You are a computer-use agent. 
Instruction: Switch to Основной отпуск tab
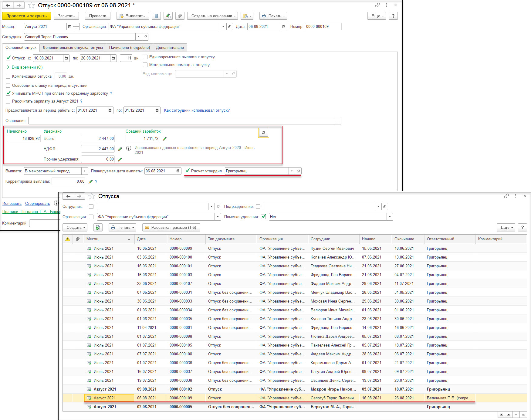(x=21, y=48)
